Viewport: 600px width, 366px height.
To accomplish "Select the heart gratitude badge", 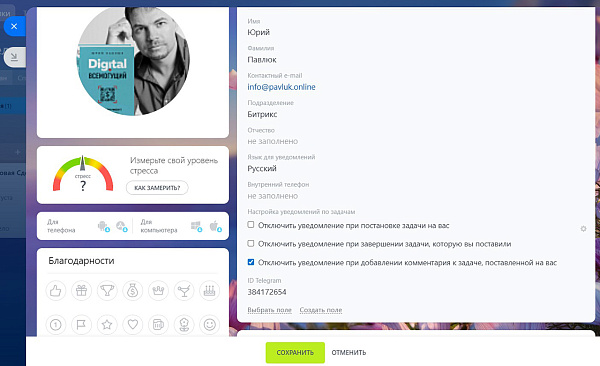I will [x=133, y=325].
